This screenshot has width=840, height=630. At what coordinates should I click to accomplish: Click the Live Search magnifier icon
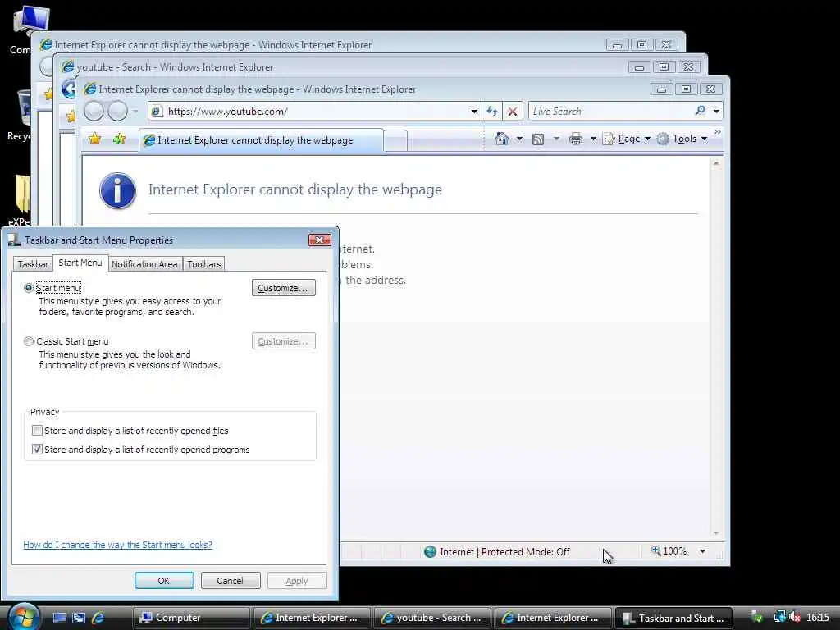(x=700, y=111)
